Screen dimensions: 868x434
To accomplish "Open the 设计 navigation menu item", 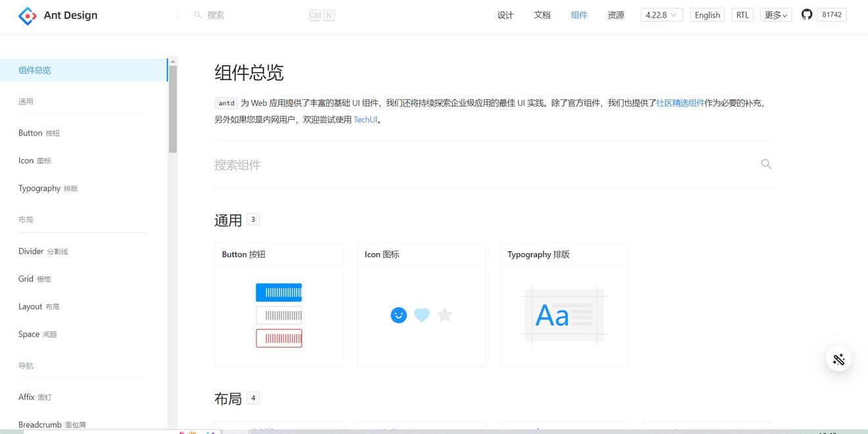I will pyautogui.click(x=505, y=15).
